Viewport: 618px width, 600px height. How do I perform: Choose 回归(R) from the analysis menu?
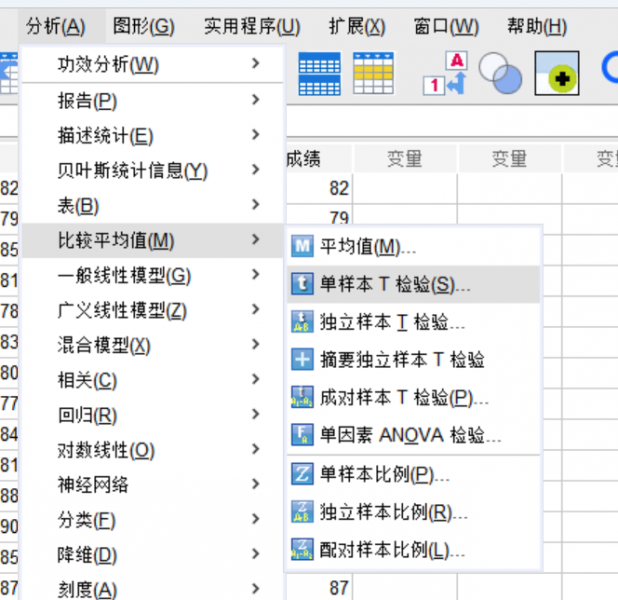(x=152, y=415)
